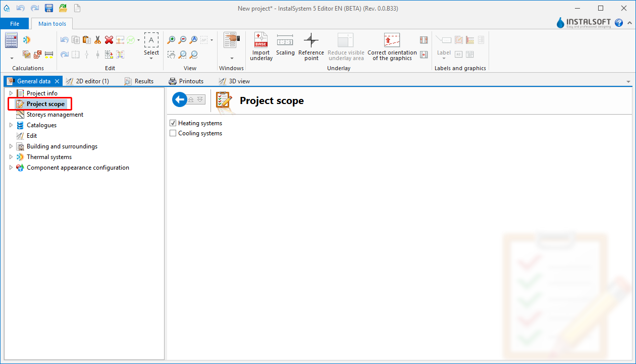
Task: Open the File menu
Action: 15,24
